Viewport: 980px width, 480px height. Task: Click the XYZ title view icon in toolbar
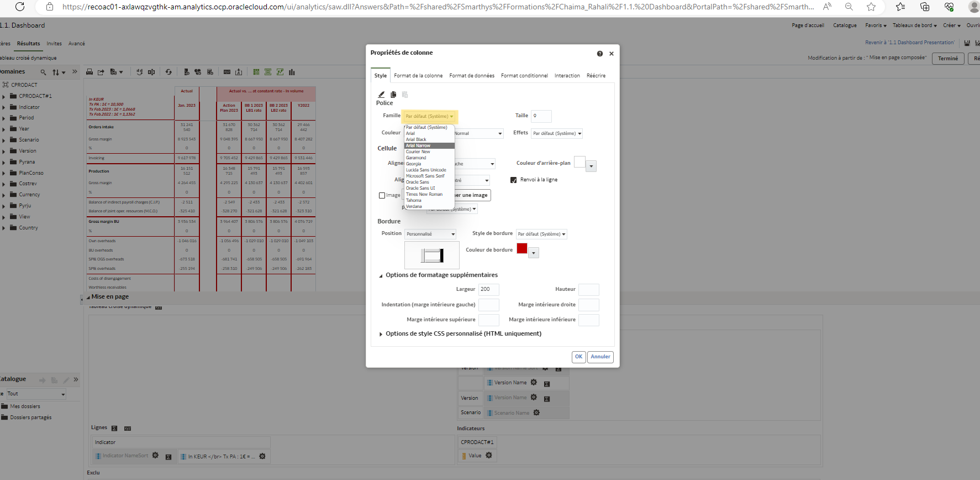tap(227, 72)
